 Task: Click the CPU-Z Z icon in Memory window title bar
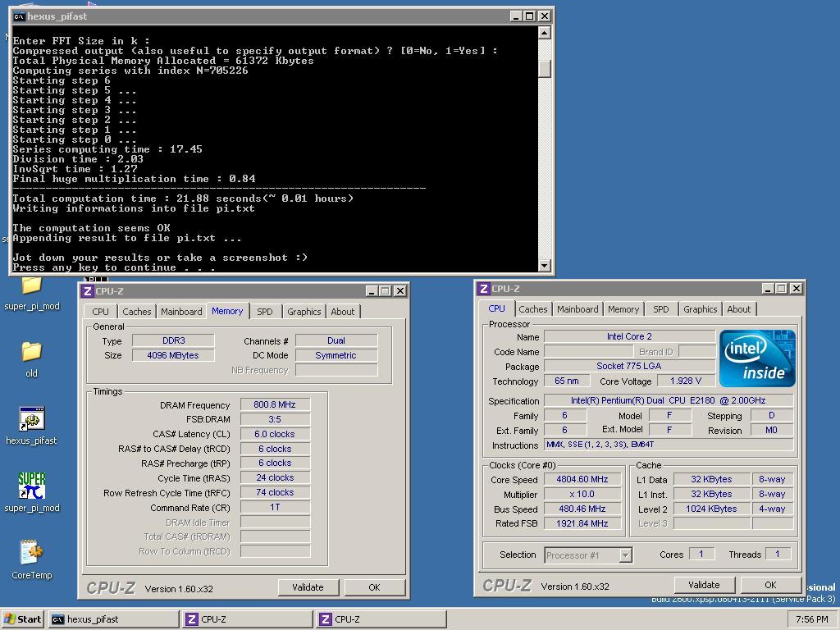(x=87, y=291)
